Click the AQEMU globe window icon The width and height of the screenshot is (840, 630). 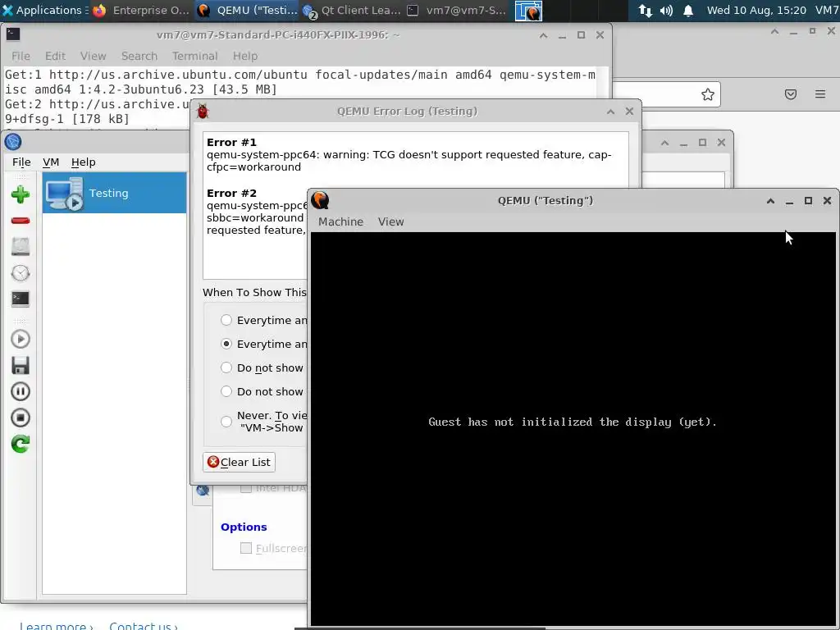coord(13,142)
